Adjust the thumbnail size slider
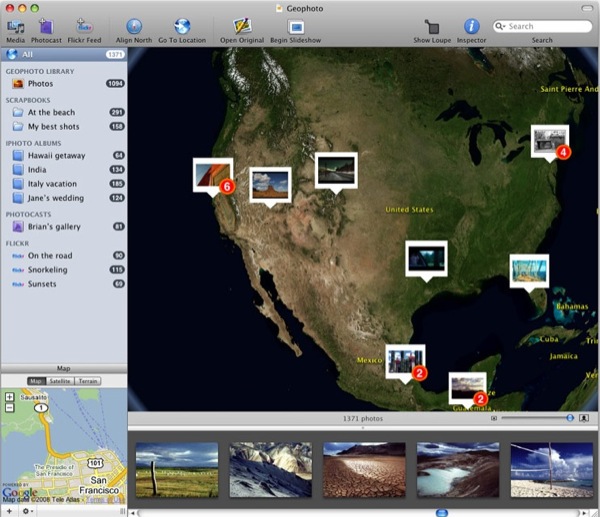 point(569,418)
